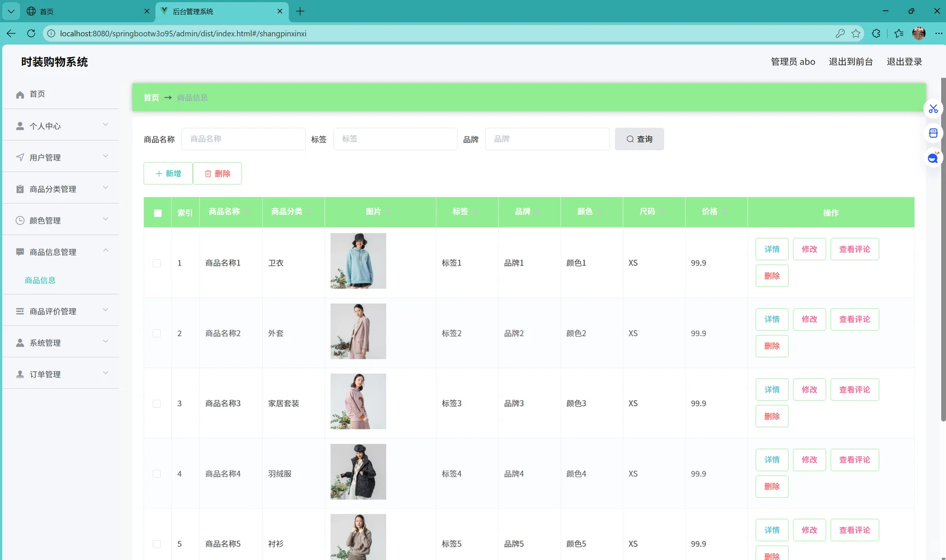Check the checkbox for row 商品名称5
The width and height of the screenshot is (946, 560).
[157, 544]
